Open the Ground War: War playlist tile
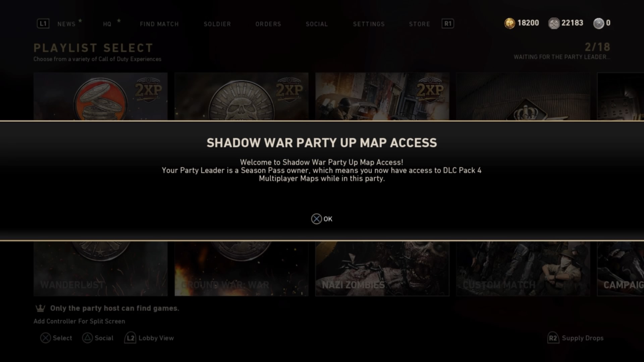Screen dimensions: 644x362 coord(241,268)
